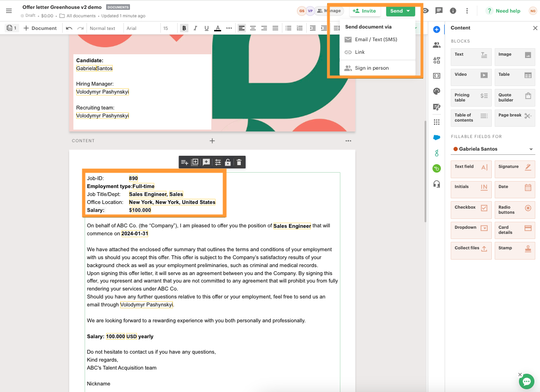Click the Invite button

point(365,11)
